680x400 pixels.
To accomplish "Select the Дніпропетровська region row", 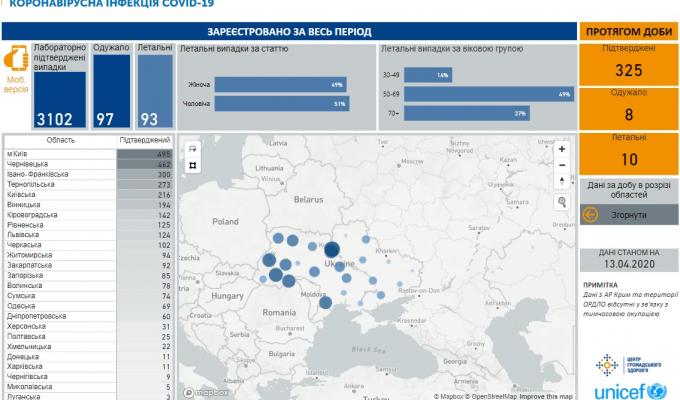I will (88, 316).
